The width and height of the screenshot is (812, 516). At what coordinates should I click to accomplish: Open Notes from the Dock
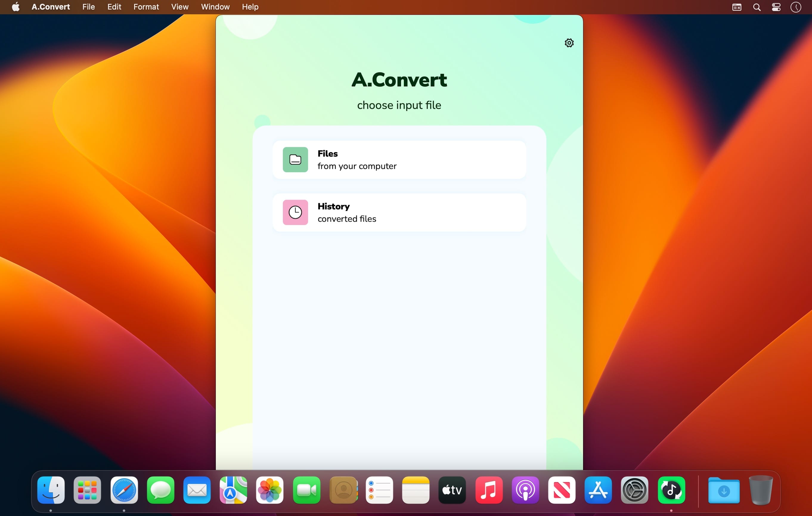(x=416, y=490)
